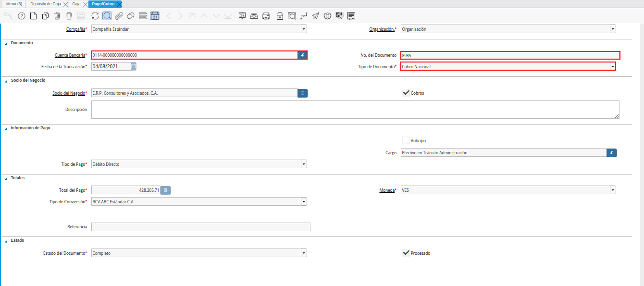Click in the Descripción text area
This screenshot has height=286, width=644.
355,110
